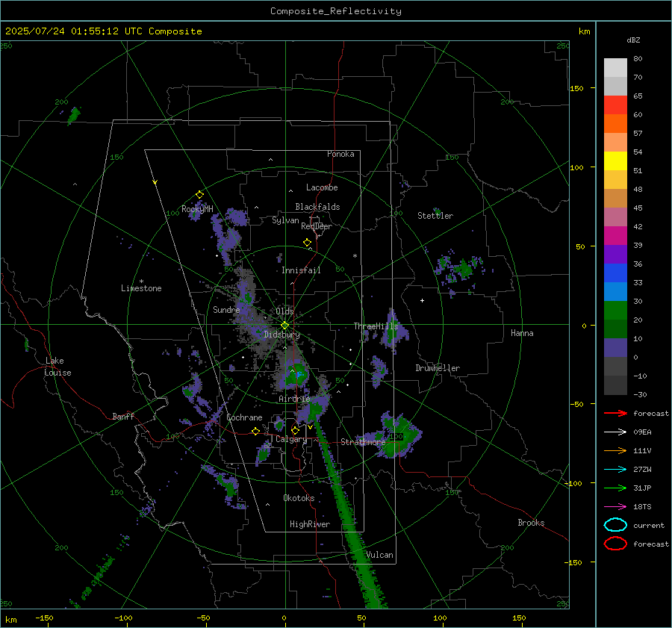
Task: Click the Cochrane label
Action: 244,417
